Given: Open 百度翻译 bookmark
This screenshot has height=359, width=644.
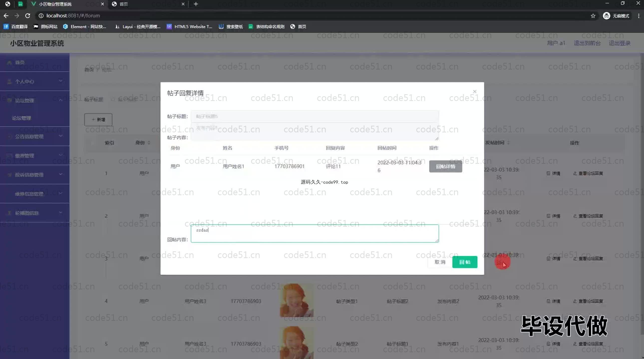Looking at the screenshot, I should pyautogui.click(x=15, y=26).
